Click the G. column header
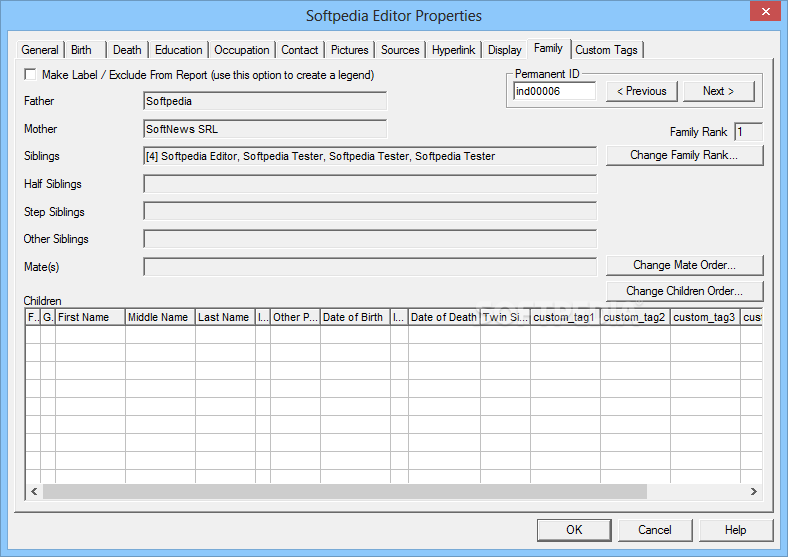The height and width of the screenshot is (557, 788). [x=48, y=317]
